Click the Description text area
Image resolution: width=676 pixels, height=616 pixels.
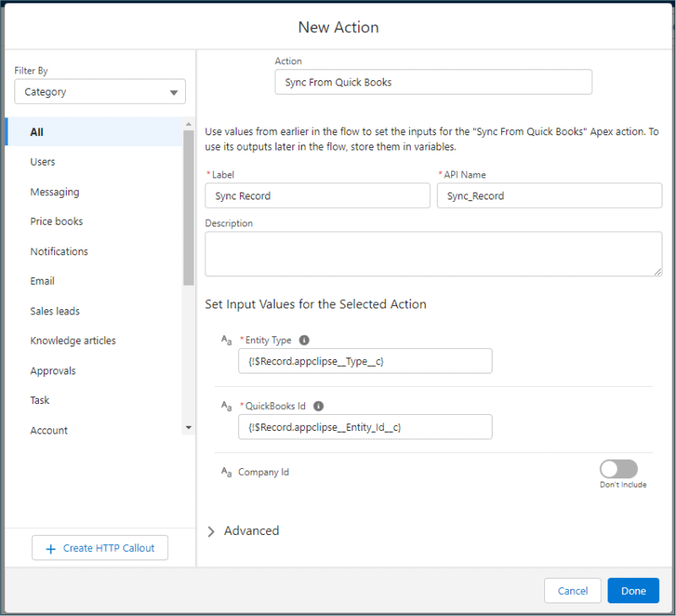tap(433, 252)
